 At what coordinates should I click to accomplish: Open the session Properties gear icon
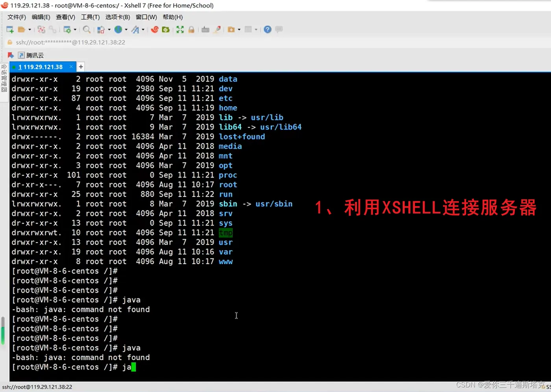[x=67, y=29]
